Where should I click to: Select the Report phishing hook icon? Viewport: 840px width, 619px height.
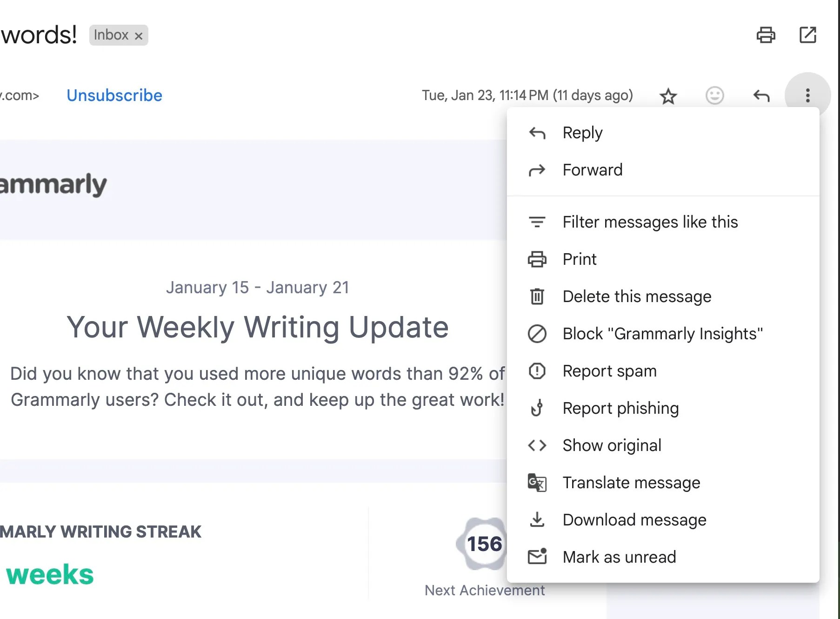pos(537,408)
